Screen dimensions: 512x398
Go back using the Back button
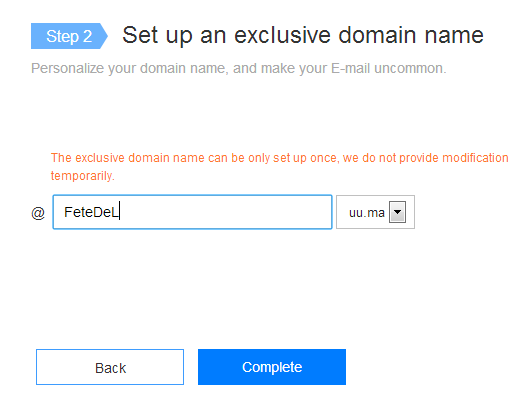click(110, 367)
